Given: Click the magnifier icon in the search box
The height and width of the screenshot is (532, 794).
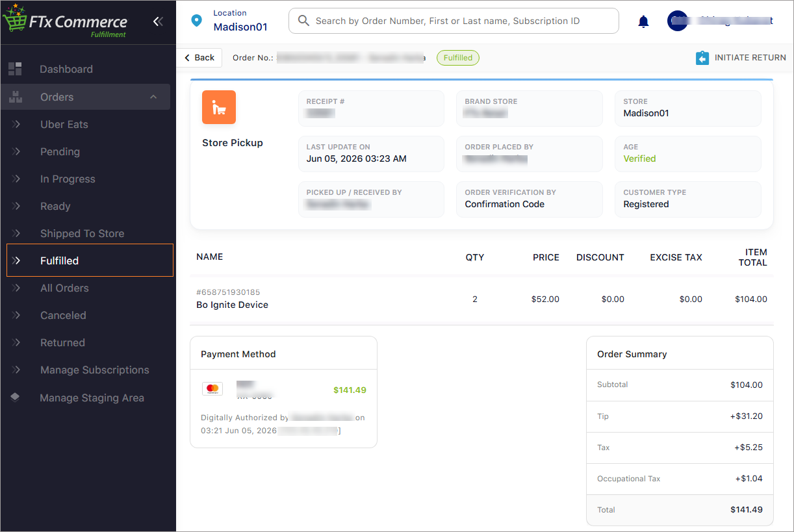Looking at the screenshot, I should (x=303, y=21).
